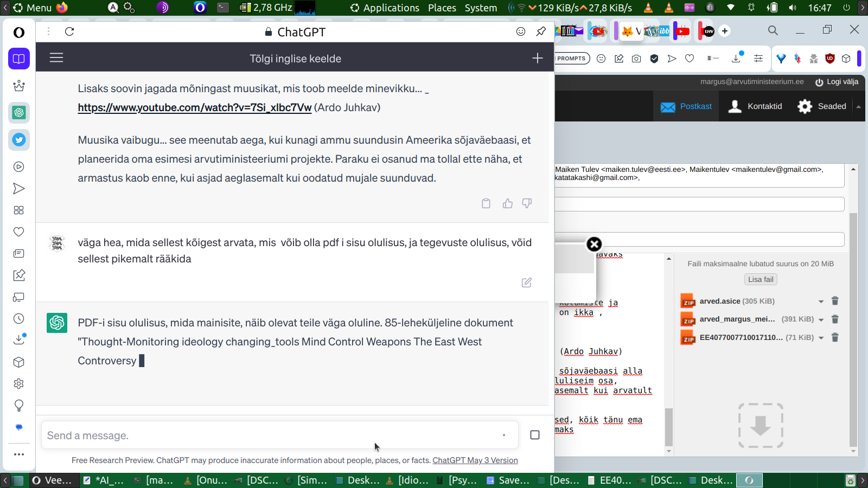Open the clock showing 16:47
Viewport: 868px width, 488px height.
point(820,8)
